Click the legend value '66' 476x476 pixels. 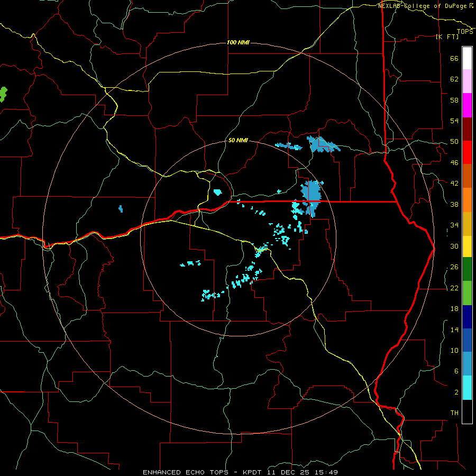point(454,58)
